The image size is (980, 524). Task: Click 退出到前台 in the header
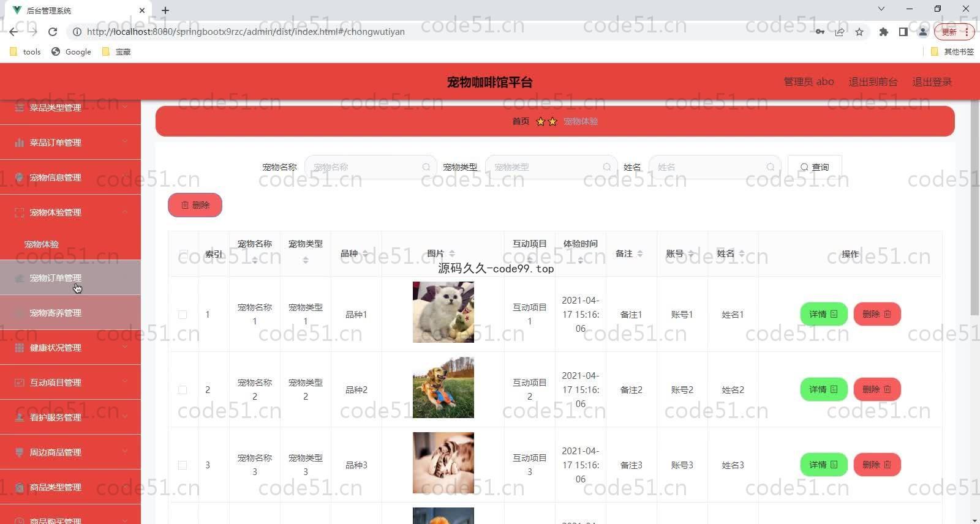tap(873, 81)
